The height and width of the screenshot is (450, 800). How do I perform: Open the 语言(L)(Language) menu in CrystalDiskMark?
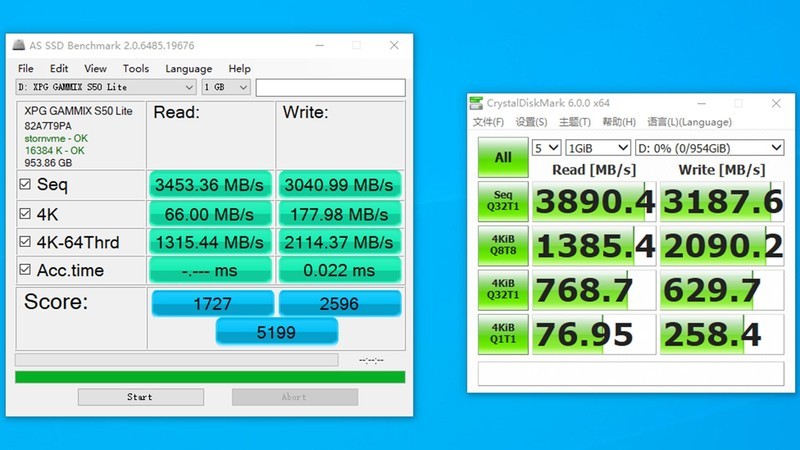(689, 122)
